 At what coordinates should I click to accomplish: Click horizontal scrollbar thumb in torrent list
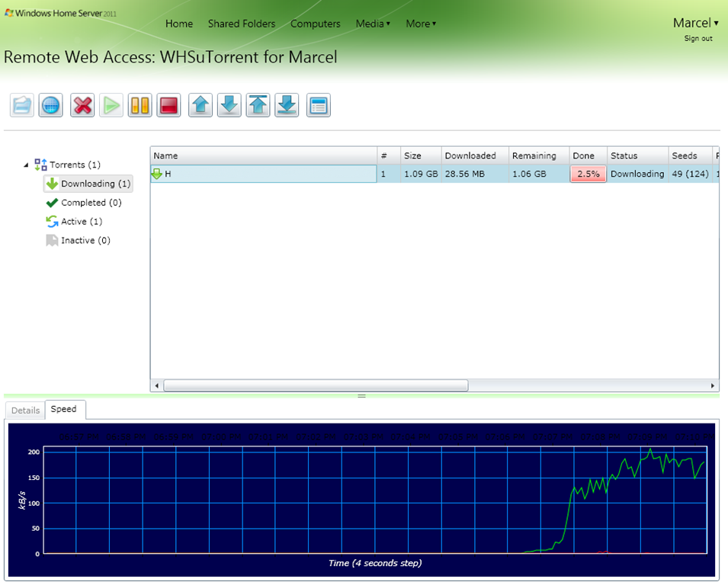(316, 385)
